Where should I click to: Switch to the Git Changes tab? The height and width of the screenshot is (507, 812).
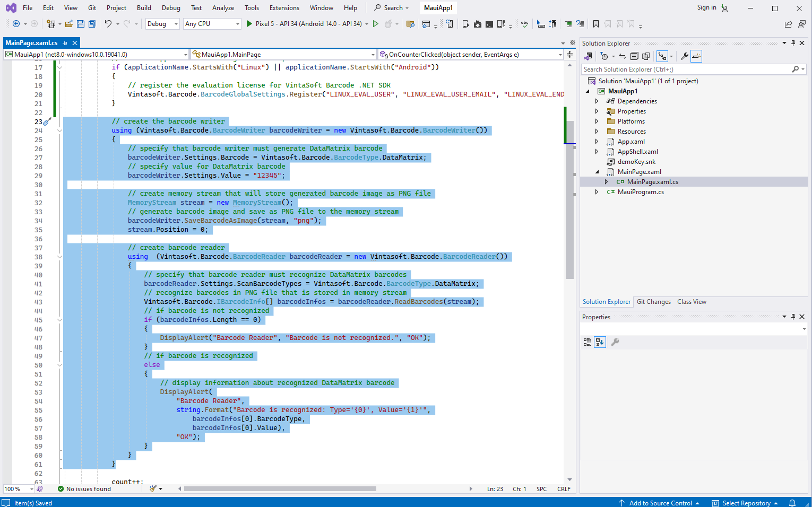pyautogui.click(x=654, y=302)
